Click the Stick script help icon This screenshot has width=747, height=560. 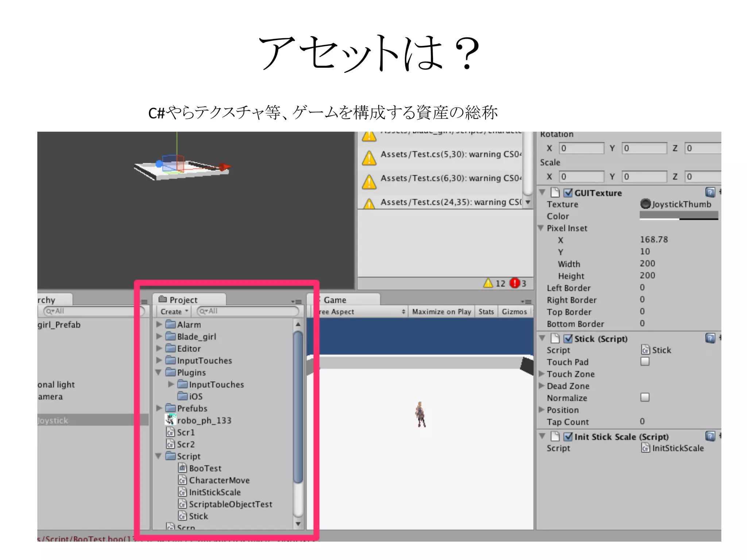coord(710,338)
